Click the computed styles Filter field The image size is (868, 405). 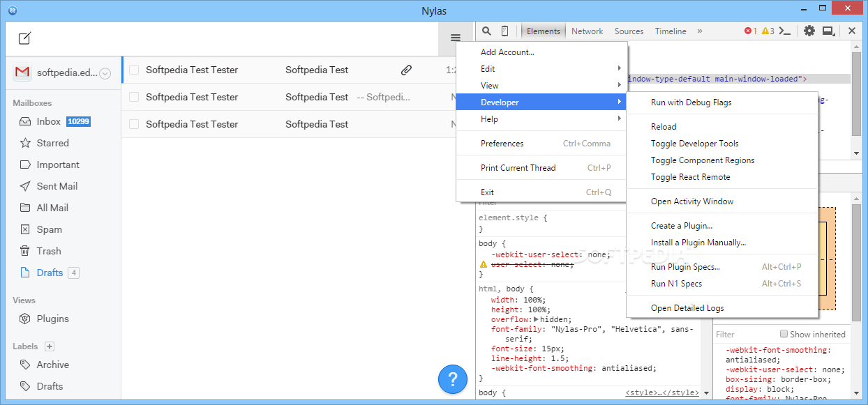(x=744, y=335)
